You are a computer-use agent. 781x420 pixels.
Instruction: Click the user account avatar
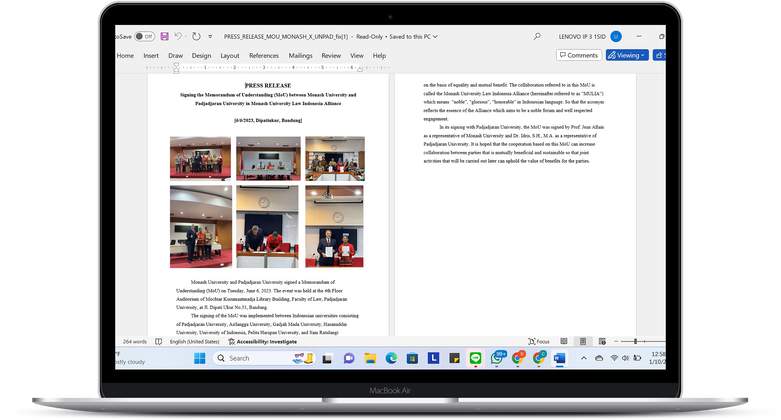(616, 36)
